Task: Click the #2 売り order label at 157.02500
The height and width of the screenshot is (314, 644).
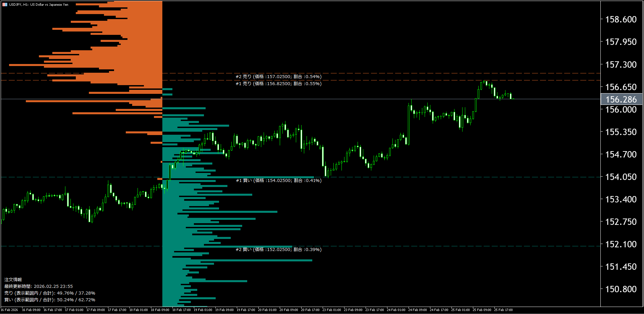Action: 278,77
